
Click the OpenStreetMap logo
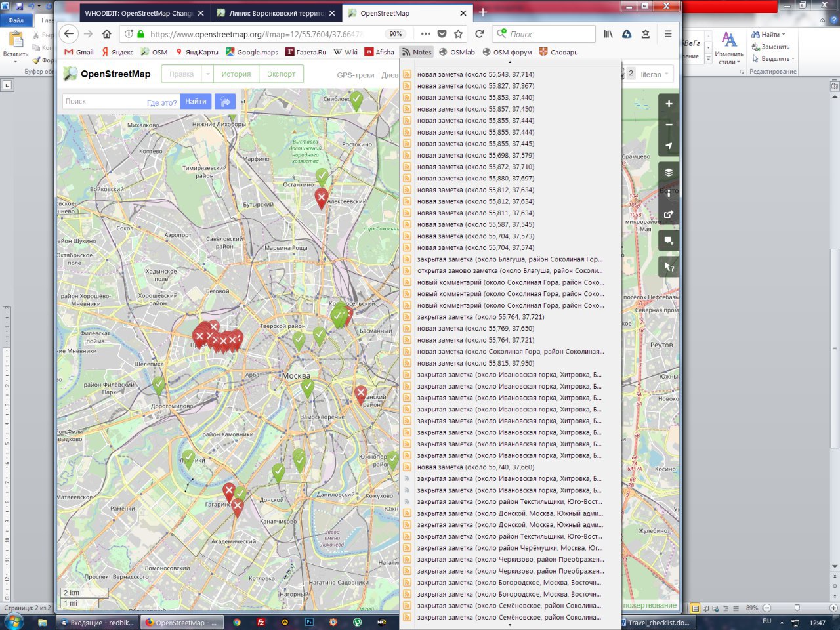[107, 74]
